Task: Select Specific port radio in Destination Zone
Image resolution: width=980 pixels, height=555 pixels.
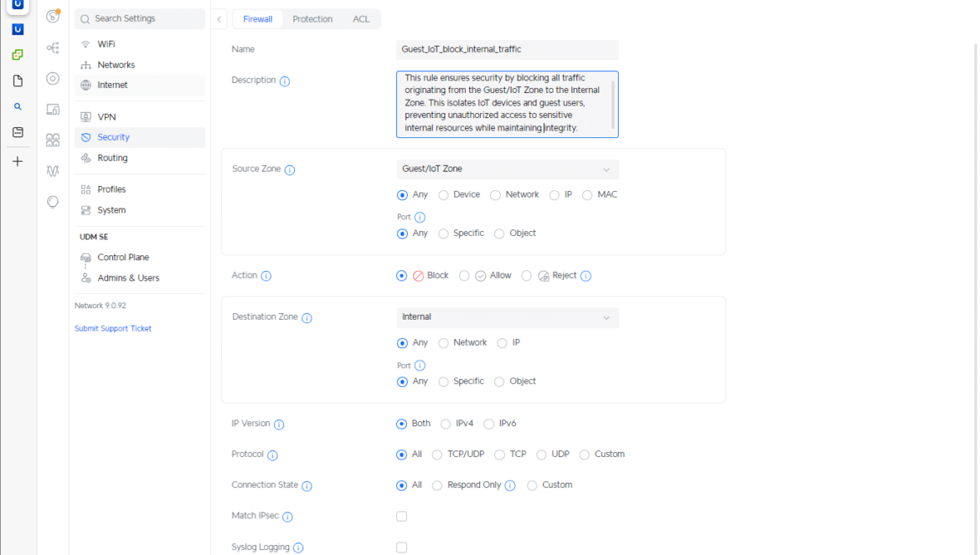Action: pos(443,382)
